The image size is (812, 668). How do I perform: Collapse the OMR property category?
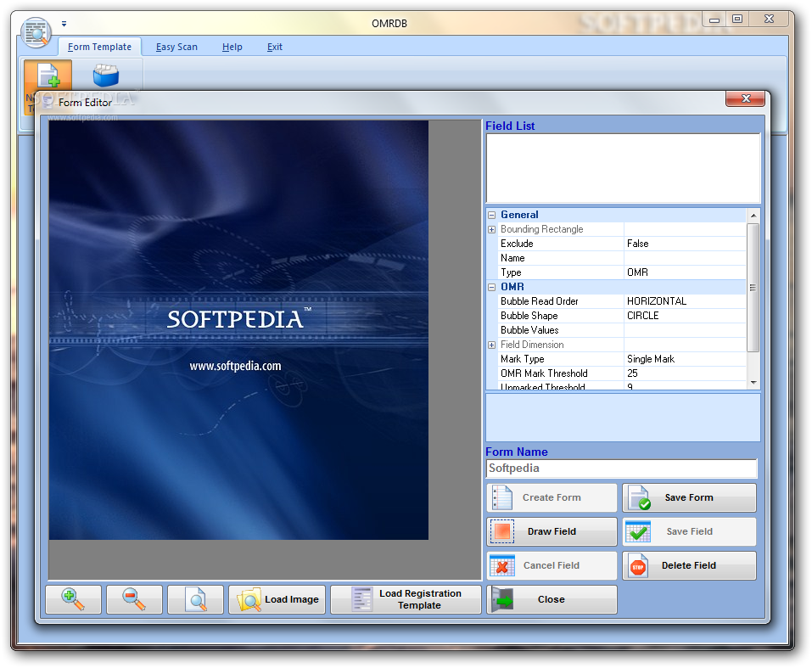(492, 287)
